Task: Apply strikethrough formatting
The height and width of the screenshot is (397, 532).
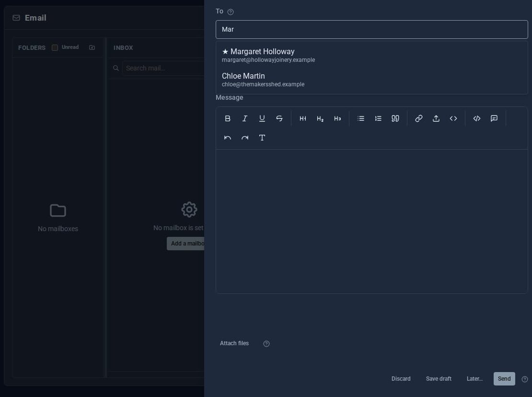Action: pyautogui.click(x=279, y=118)
